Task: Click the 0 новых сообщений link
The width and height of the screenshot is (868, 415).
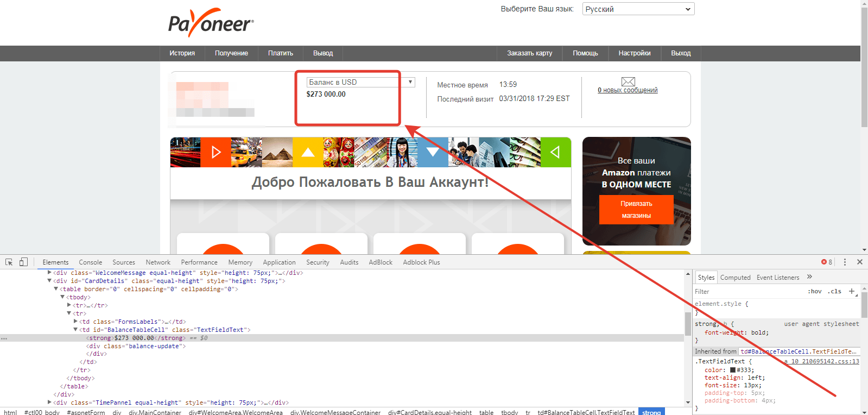Action: pyautogui.click(x=628, y=90)
